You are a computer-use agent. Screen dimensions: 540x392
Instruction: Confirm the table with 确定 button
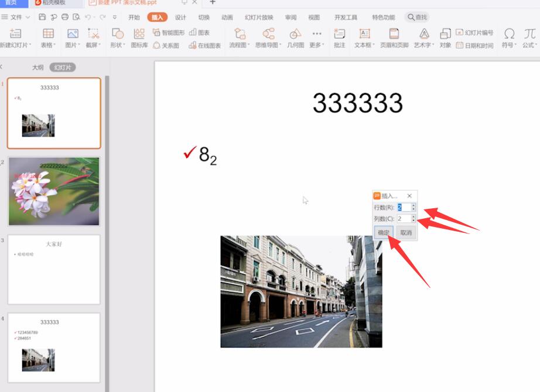tap(384, 233)
